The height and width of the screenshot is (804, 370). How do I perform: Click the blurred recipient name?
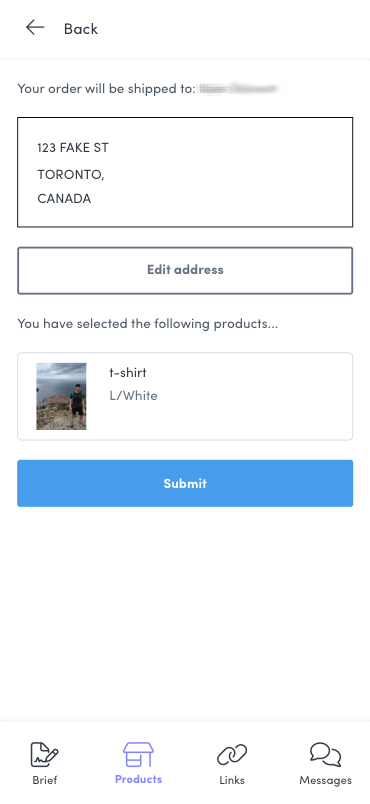[x=238, y=89]
